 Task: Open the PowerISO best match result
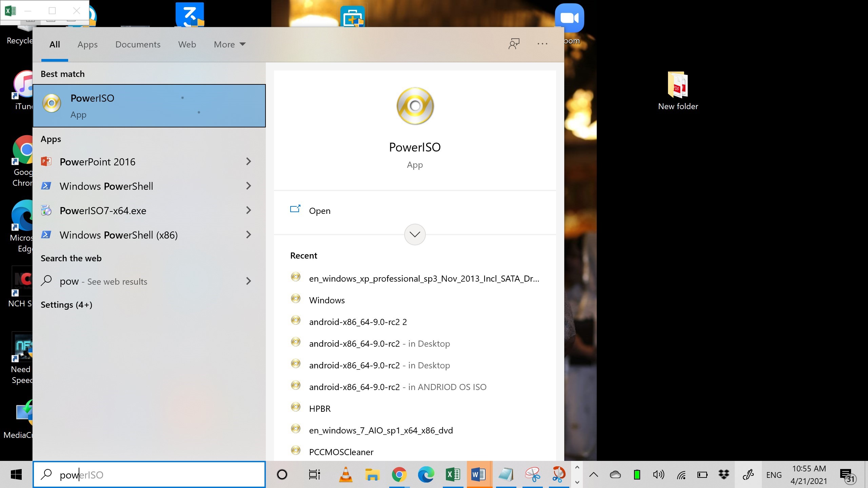coord(149,106)
